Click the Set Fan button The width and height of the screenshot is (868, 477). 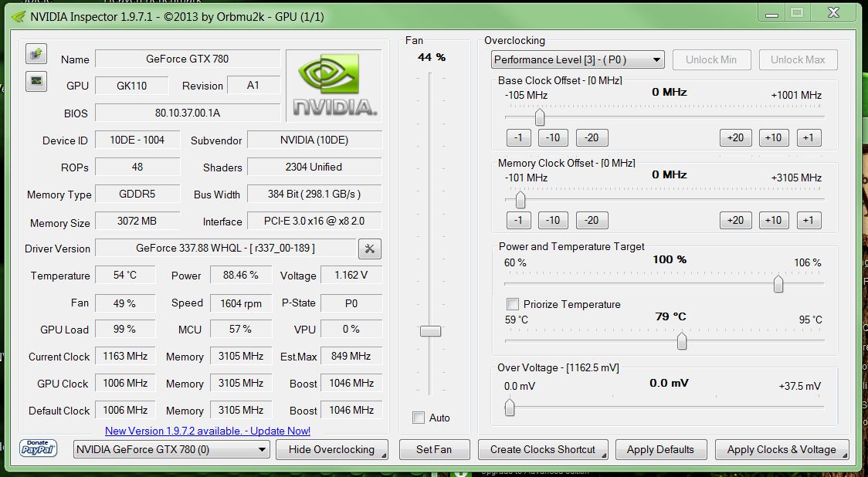coord(435,449)
